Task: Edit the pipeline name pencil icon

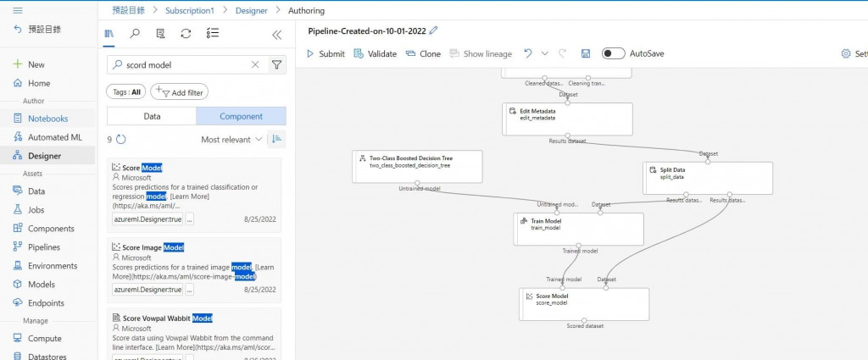Action: tap(433, 31)
